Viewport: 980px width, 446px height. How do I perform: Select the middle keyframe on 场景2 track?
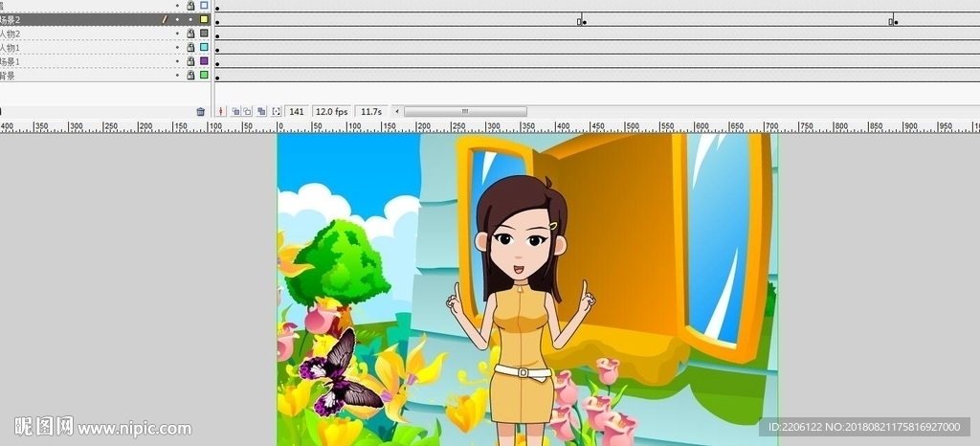pyautogui.click(x=584, y=22)
